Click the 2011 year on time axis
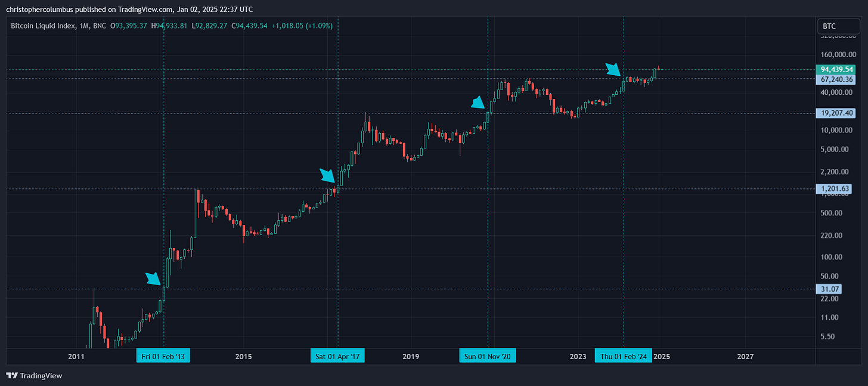Image resolution: width=868 pixels, height=386 pixels. pos(76,357)
